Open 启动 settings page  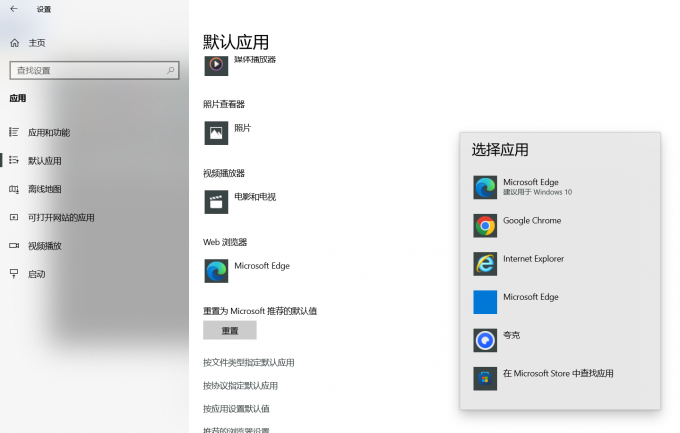[x=36, y=274]
